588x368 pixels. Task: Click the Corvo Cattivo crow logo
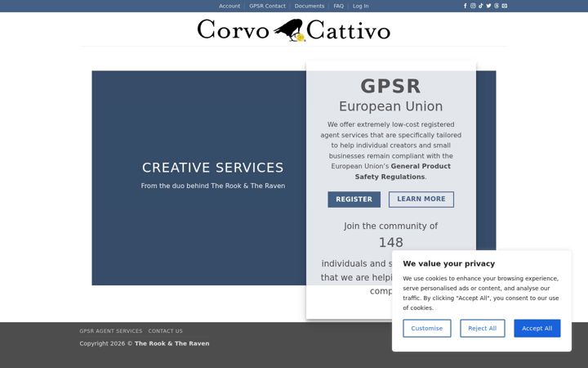tap(294, 29)
